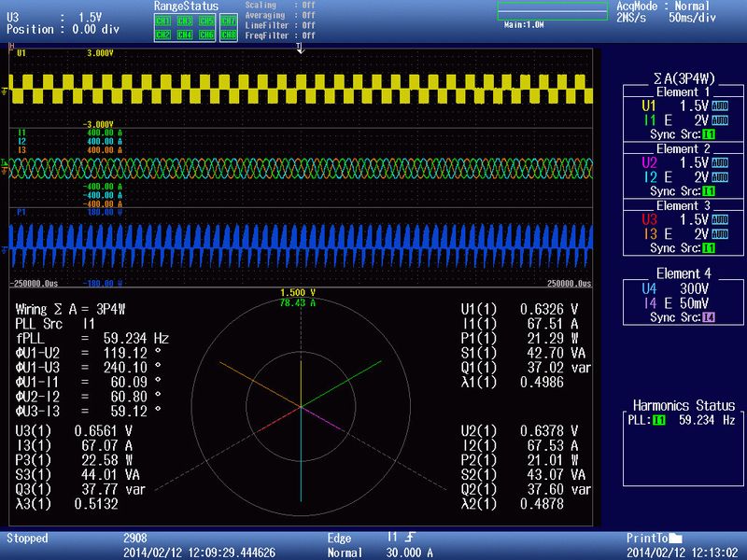
Task: Click the CH2 range status indicator
Action: pos(162,35)
